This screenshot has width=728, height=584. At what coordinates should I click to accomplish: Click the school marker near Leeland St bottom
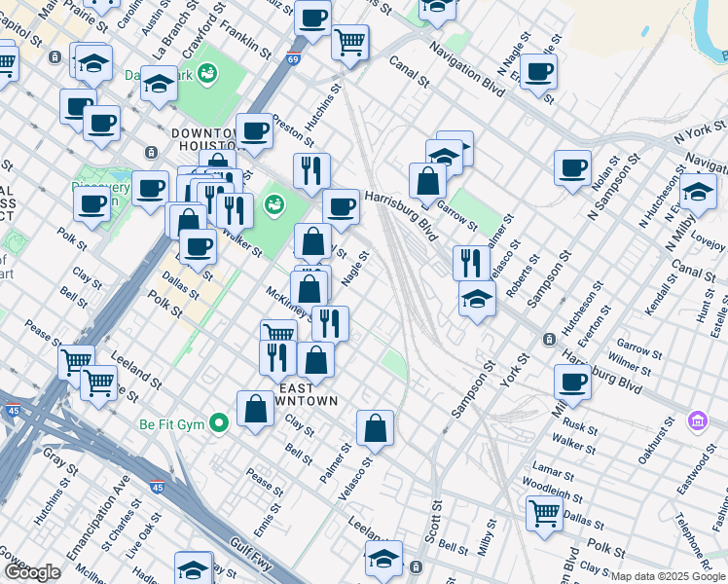point(383,561)
